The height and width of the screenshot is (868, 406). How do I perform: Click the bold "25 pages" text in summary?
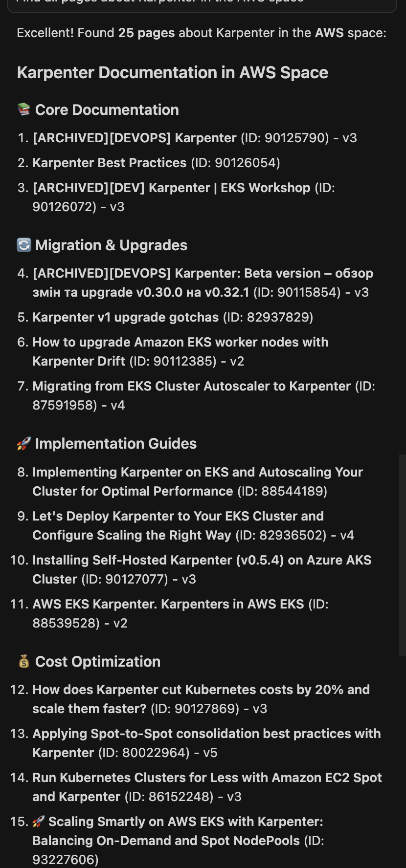(146, 33)
